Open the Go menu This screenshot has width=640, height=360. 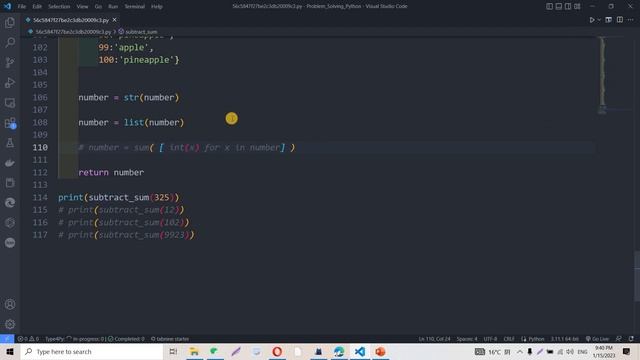(x=98, y=7)
